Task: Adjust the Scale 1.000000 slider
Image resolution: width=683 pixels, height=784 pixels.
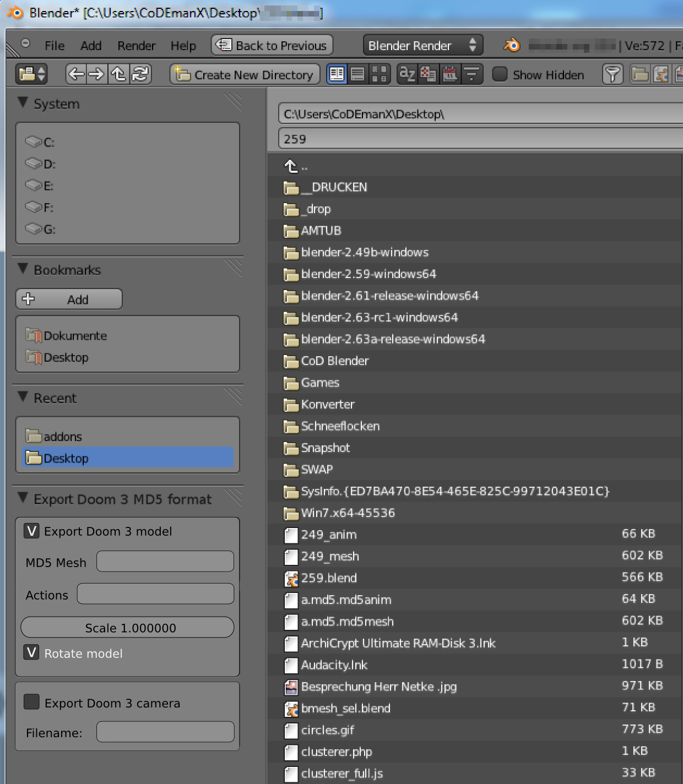Action: click(x=127, y=627)
